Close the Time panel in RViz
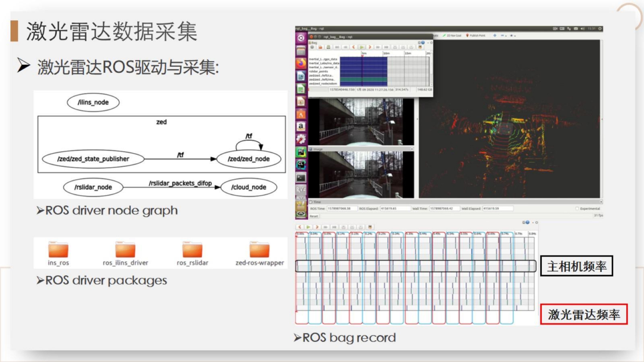Image resolution: width=644 pixels, height=362 pixels. click(x=601, y=202)
